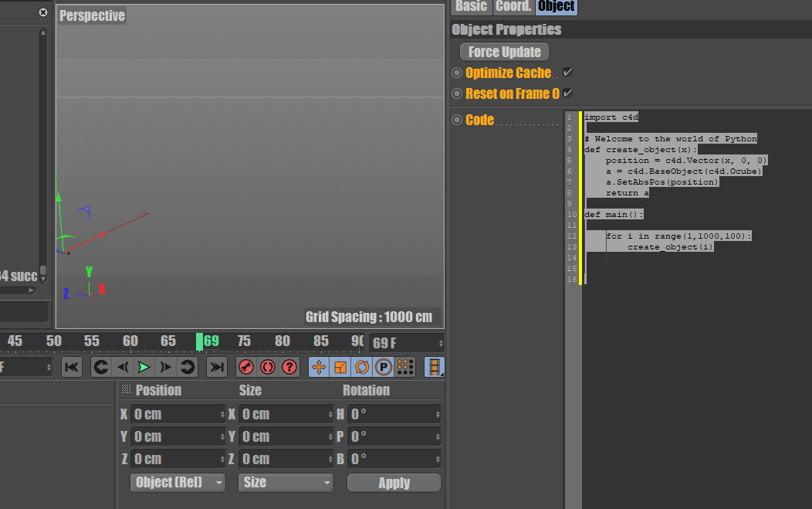Click the red Record Active Objects key icon
This screenshot has width=812, height=509.
point(246,367)
